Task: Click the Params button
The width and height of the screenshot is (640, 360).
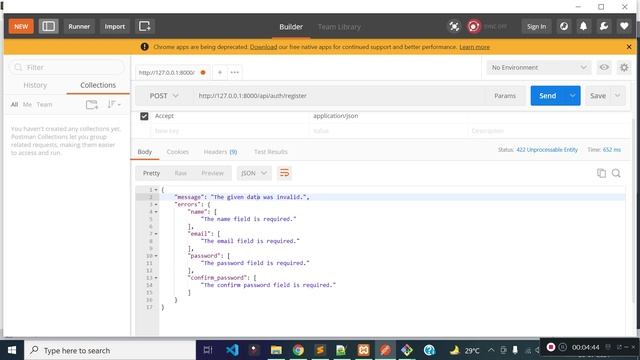Action: click(x=505, y=96)
